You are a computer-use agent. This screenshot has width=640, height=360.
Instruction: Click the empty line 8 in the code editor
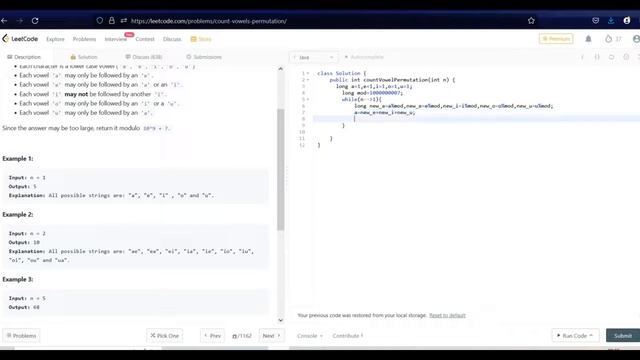(x=476, y=119)
